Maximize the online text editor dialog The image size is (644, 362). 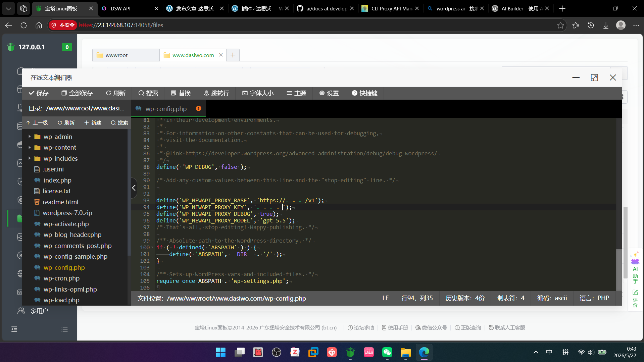click(x=594, y=78)
